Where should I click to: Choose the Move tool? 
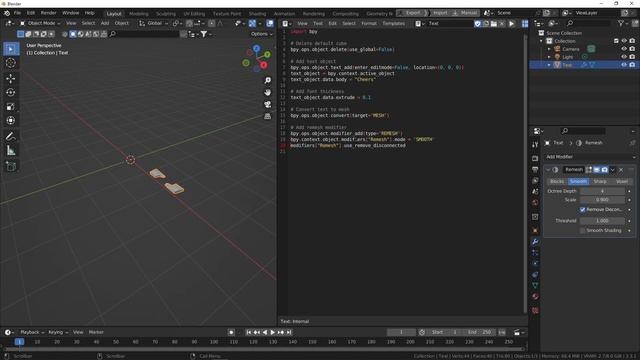coord(11,78)
